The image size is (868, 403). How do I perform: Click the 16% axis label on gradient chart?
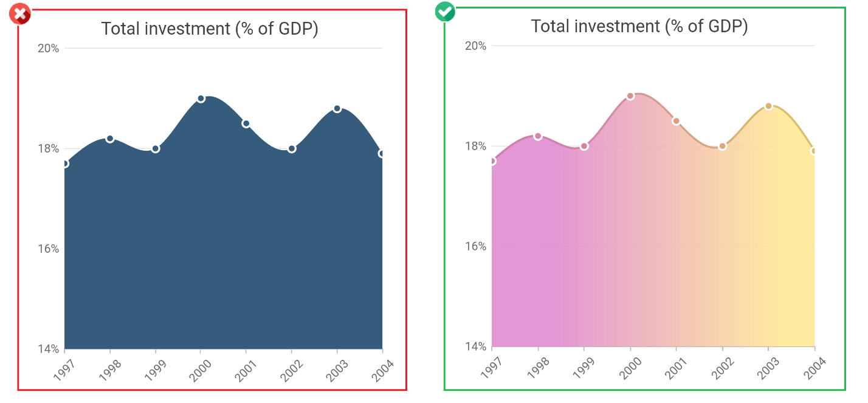click(x=476, y=246)
